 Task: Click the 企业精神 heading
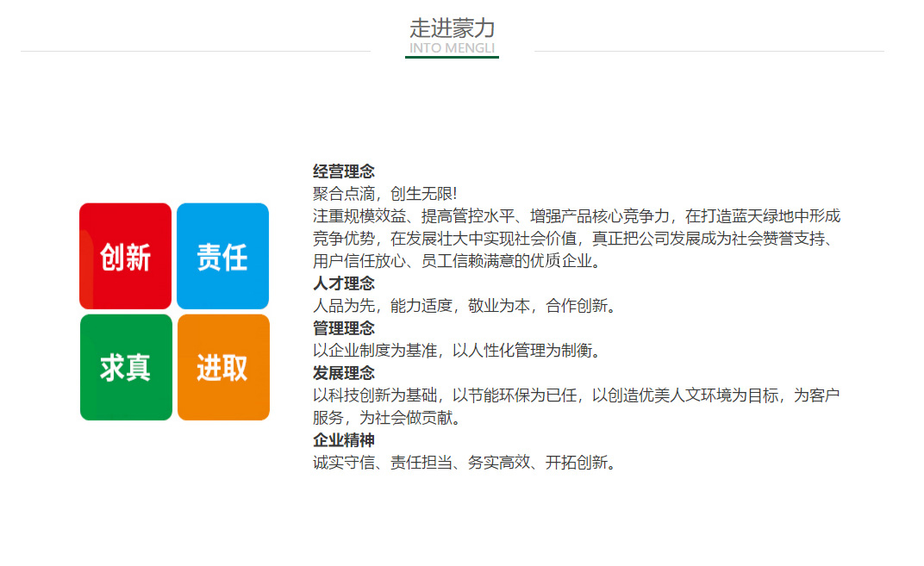click(x=344, y=440)
